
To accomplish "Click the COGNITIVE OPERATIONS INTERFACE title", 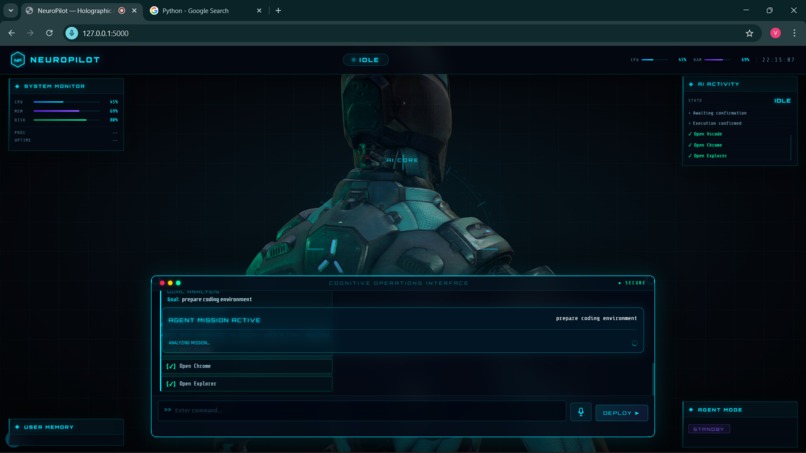I will pos(398,283).
